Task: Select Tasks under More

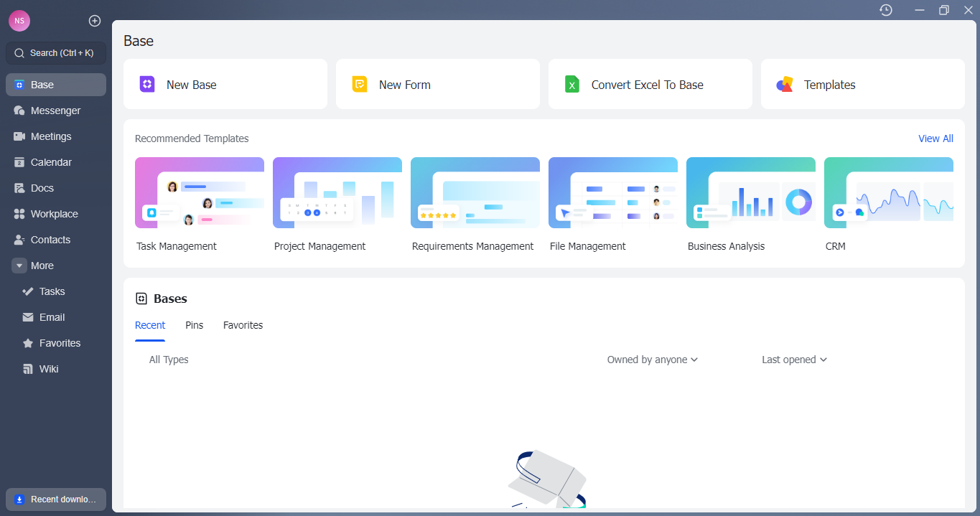Action: [56, 291]
